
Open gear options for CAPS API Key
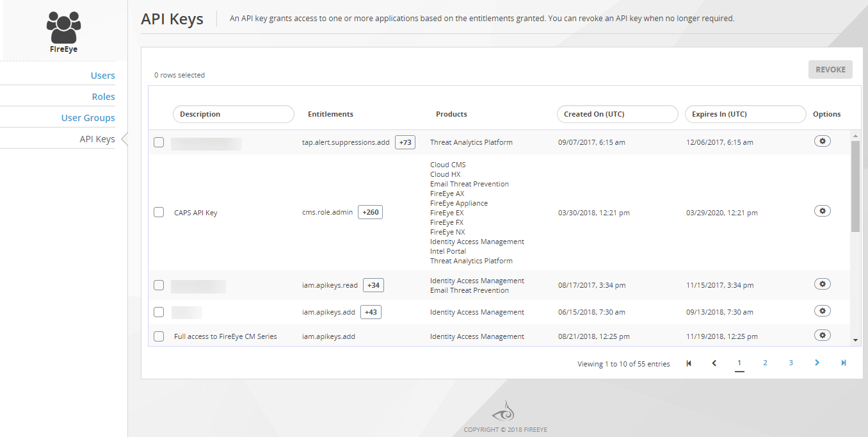pos(823,211)
